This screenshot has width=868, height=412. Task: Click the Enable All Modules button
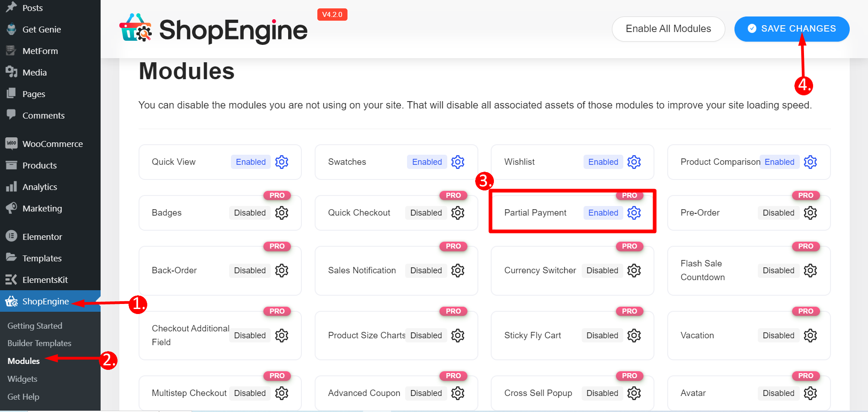[x=668, y=28]
